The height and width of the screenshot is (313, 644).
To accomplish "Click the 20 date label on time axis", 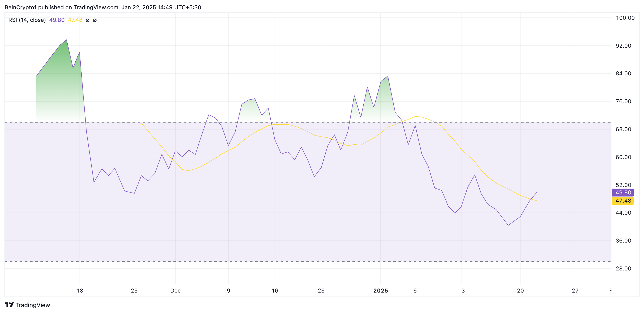I will [520, 290].
